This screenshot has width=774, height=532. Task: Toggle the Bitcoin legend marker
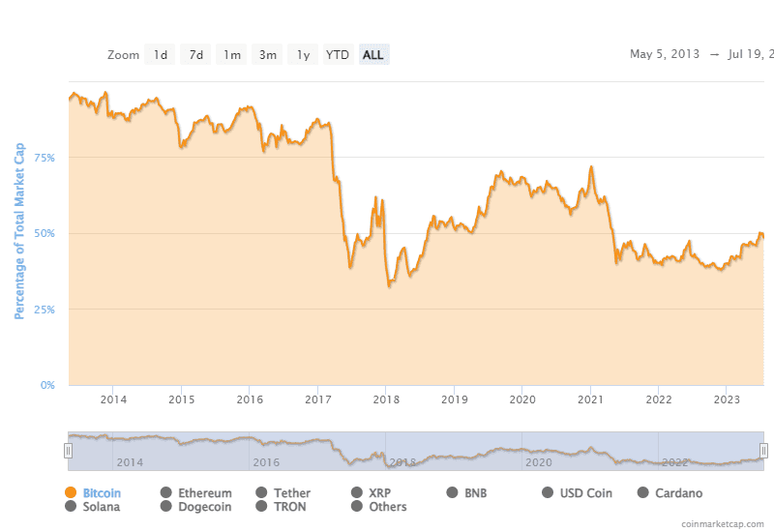click(x=70, y=493)
